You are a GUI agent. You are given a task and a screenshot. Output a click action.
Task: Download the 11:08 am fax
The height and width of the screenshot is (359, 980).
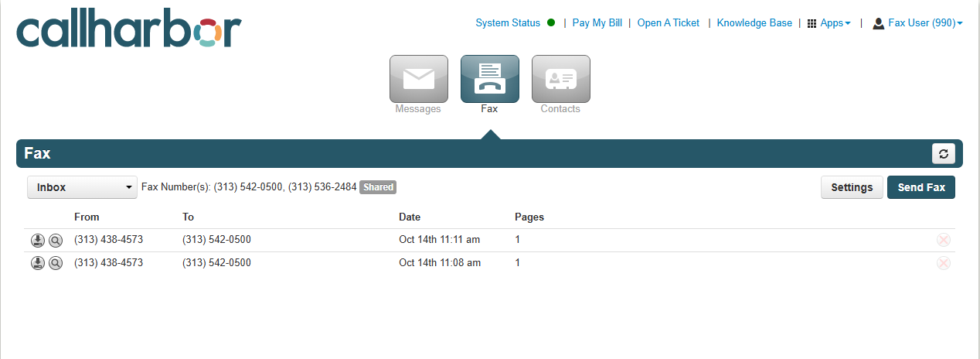[37, 263]
